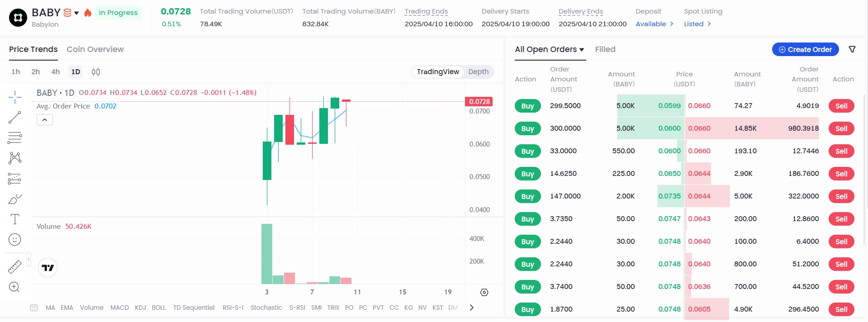Open the Fibonacci lines tool
The width and height of the screenshot is (868, 322).
pos(15,137)
